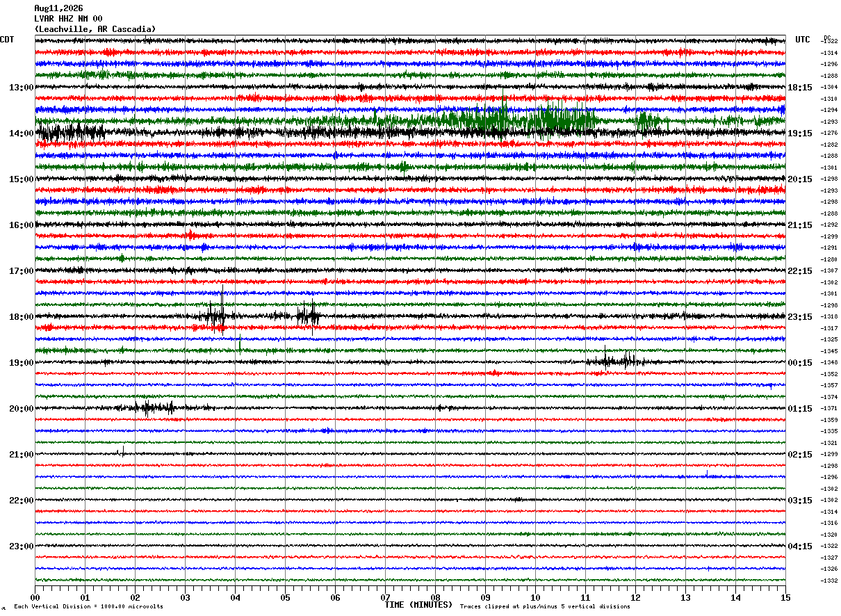Click the DC offset value "-1316"
This screenshot has height=616, width=841.
pyautogui.click(x=829, y=523)
